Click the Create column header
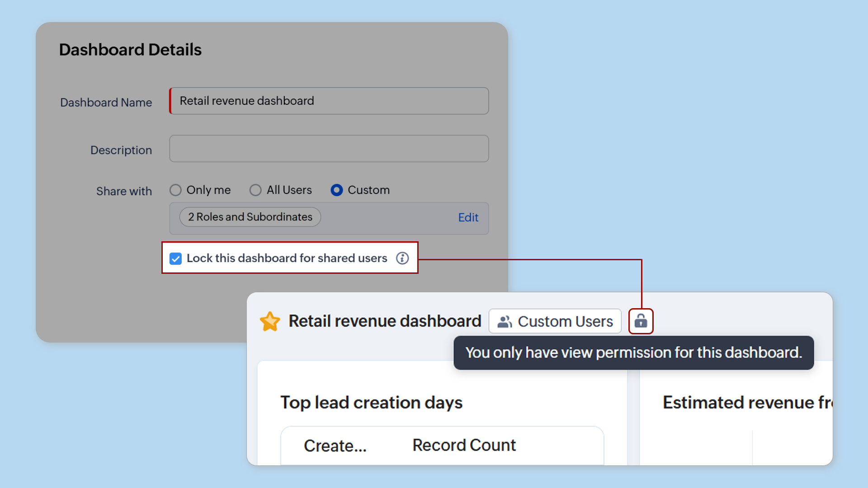Screen dimensions: 868x488 [x=335, y=445]
